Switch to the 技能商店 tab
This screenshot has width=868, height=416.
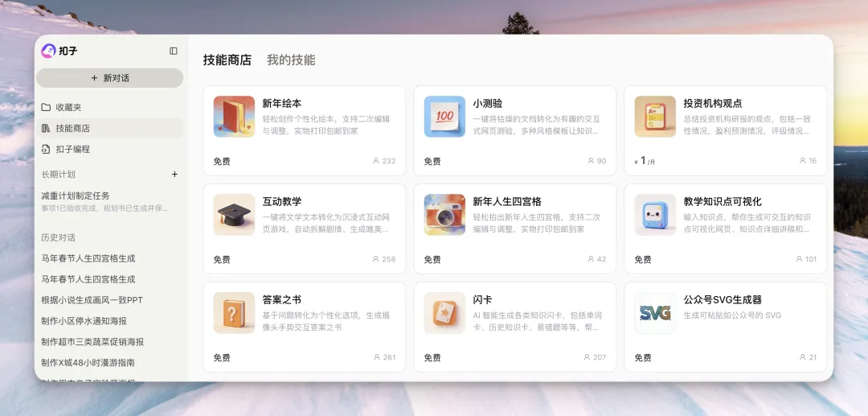coord(227,60)
